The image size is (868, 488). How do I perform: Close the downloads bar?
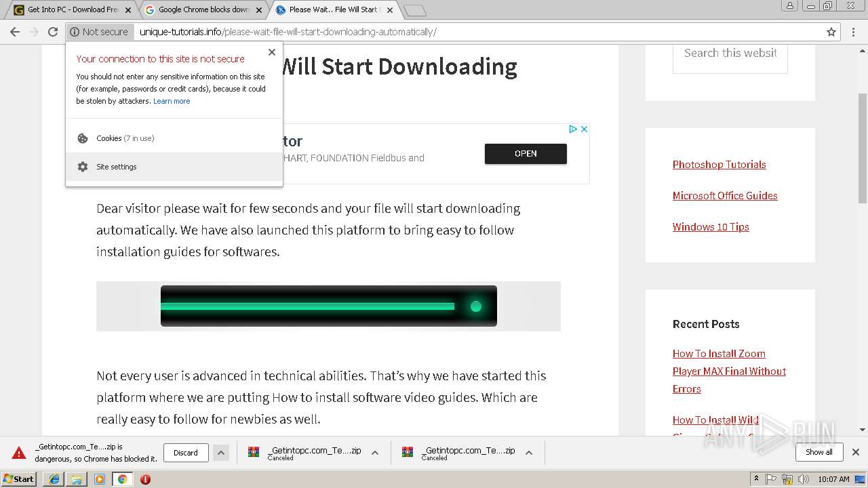tap(856, 452)
